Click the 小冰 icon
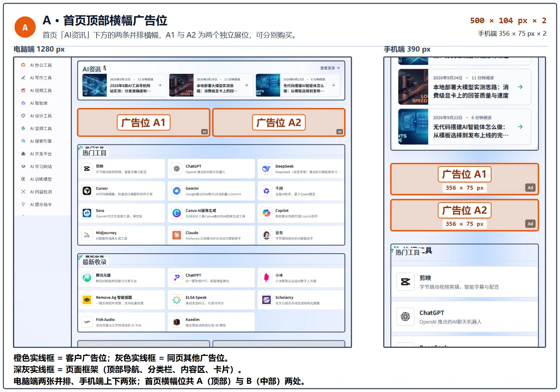560x392 pixels. coord(266,278)
